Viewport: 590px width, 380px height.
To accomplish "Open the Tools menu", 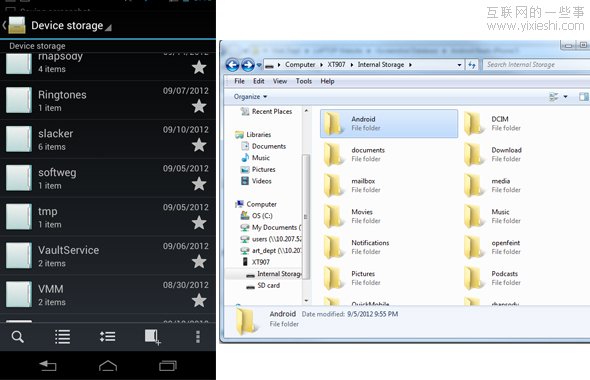I will point(304,81).
